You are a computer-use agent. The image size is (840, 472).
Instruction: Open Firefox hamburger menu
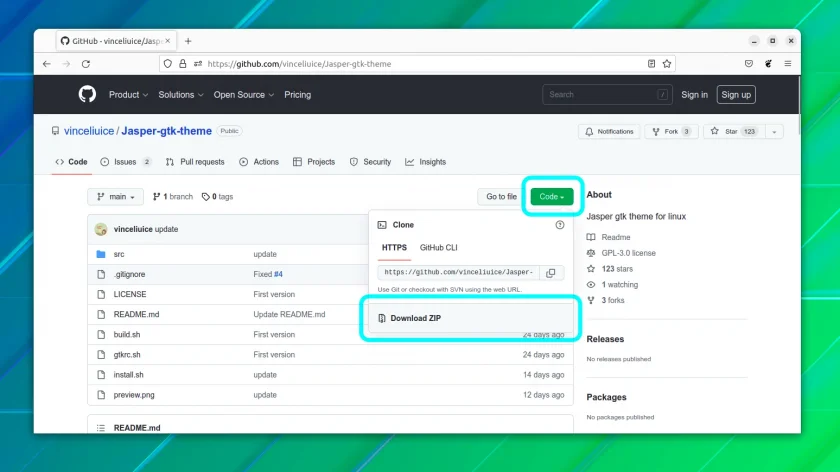point(788,64)
